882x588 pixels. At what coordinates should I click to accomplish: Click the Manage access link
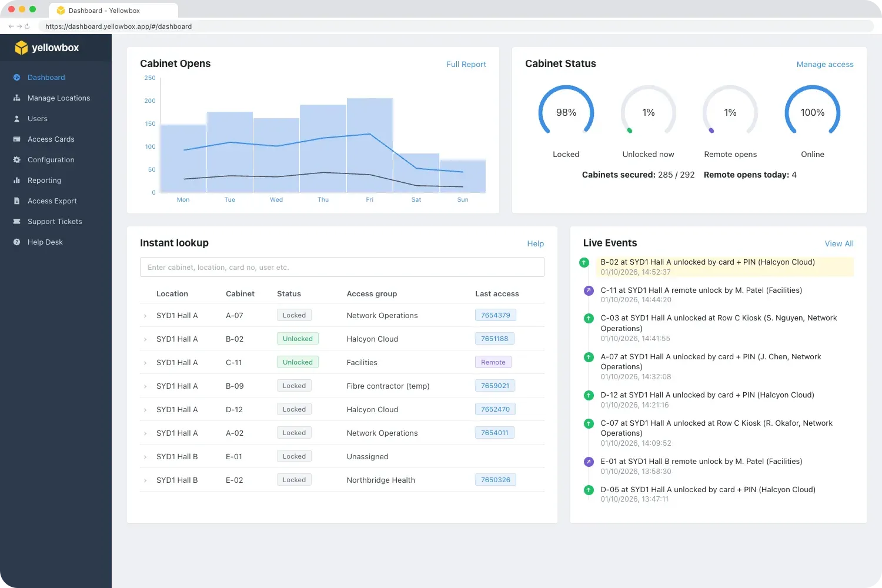pyautogui.click(x=825, y=64)
